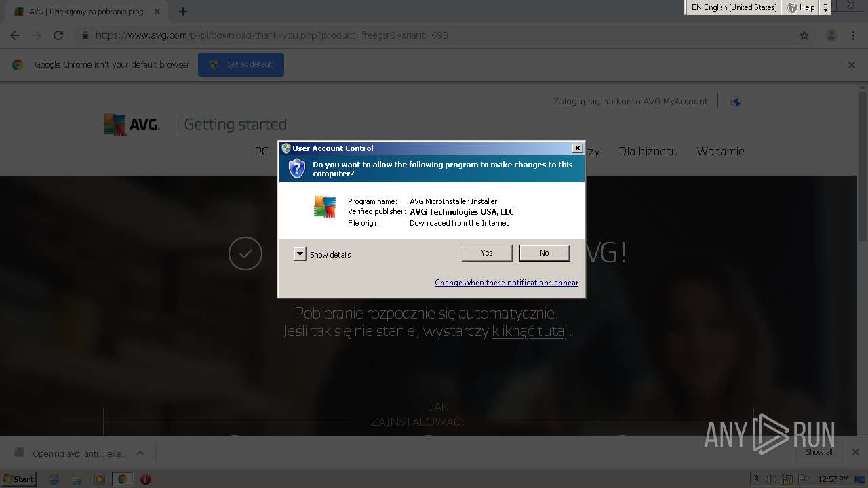This screenshot has width=868, height=488.
Task: Open Zaloguj się na konto AVG MyAccount
Action: tap(630, 101)
